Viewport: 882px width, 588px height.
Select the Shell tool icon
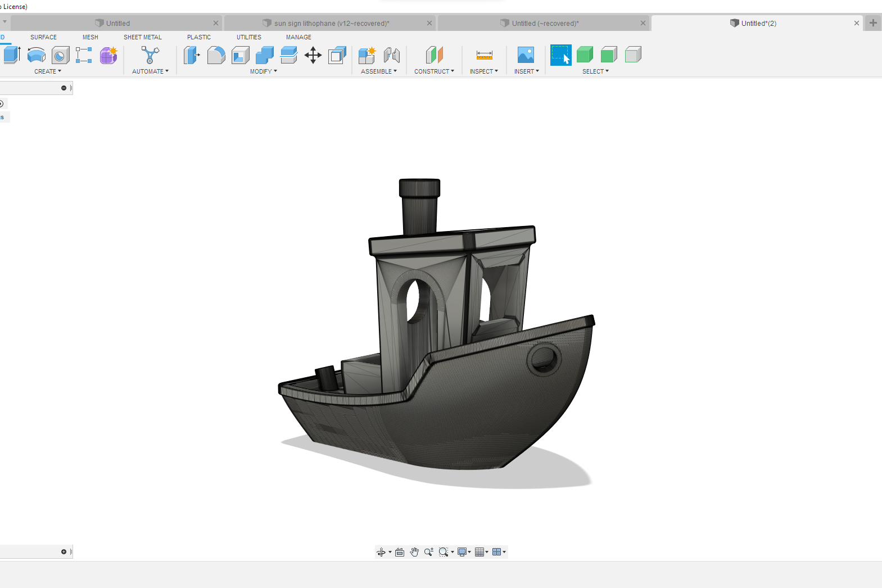coord(241,55)
